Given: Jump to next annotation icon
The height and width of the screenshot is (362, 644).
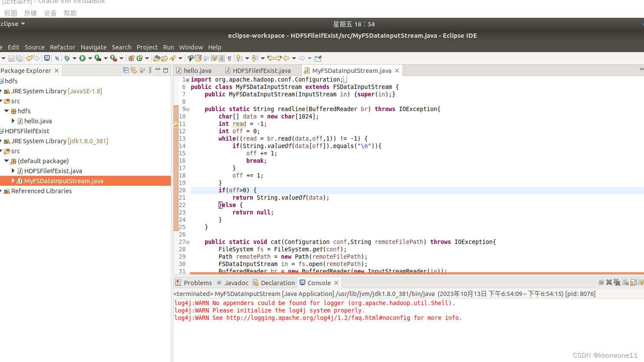Looking at the screenshot, I should (239, 58).
